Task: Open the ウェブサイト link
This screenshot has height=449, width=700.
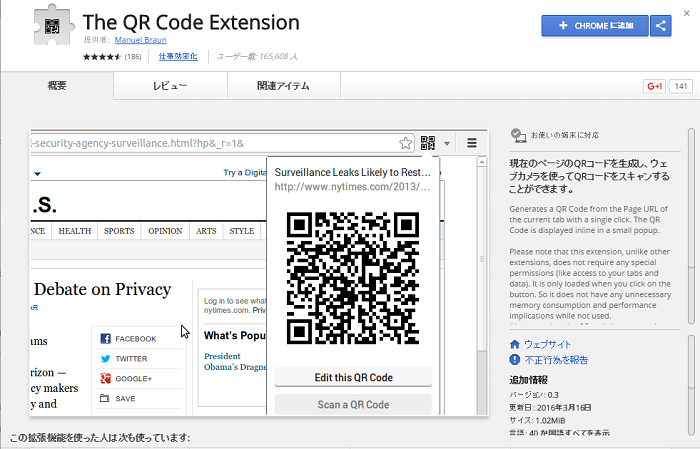Action: (547, 344)
